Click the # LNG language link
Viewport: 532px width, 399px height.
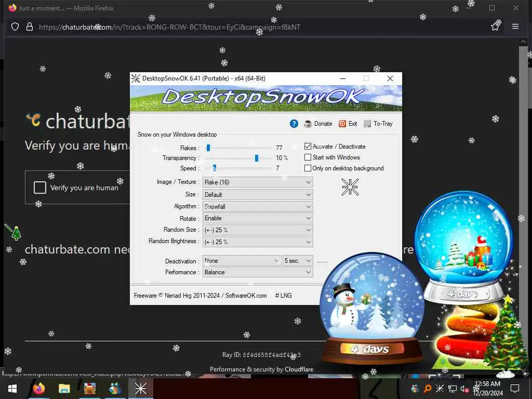(283, 296)
